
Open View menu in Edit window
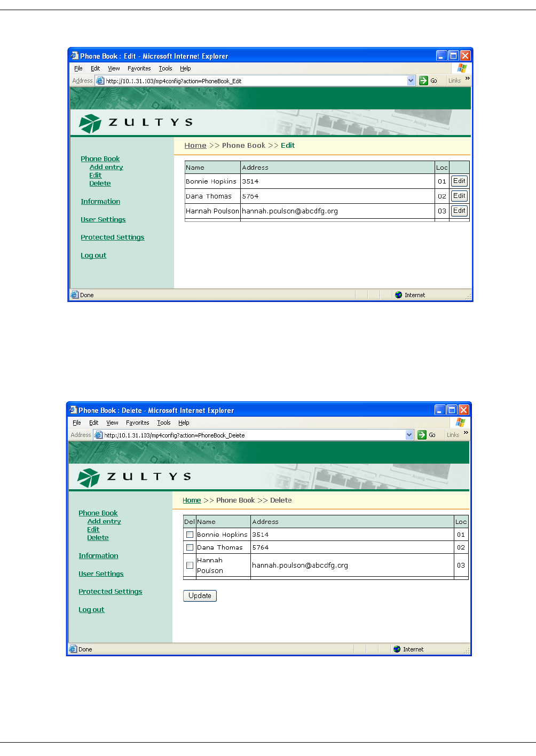pyautogui.click(x=114, y=68)
